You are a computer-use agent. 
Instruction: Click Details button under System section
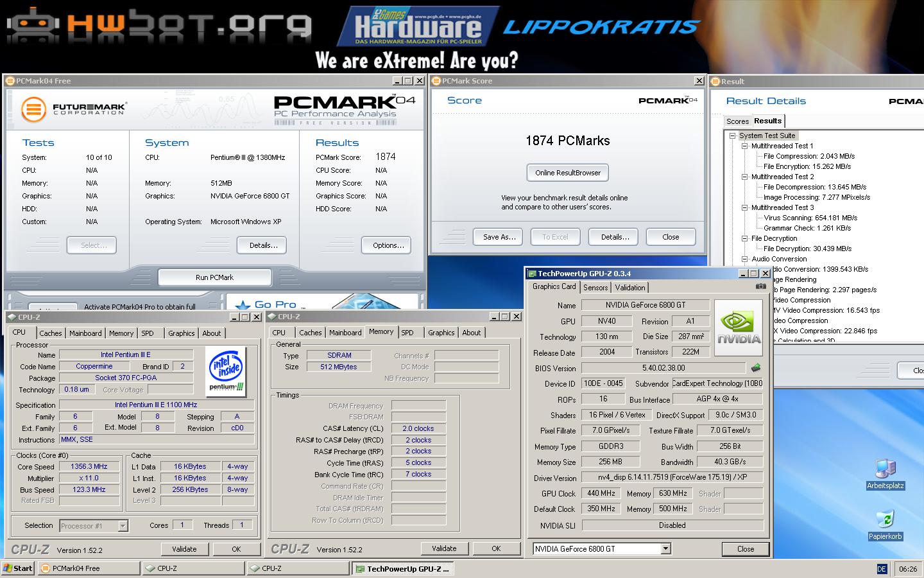262,245
